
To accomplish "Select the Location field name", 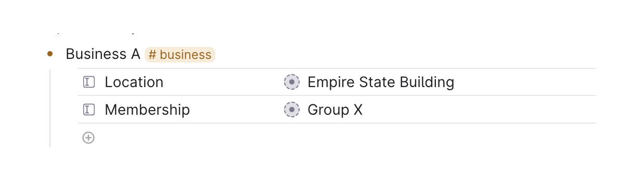I will (134, 82).
